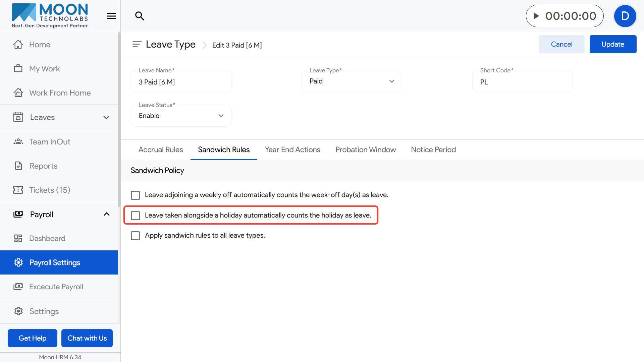
Task: Open the Leave Type dropdown
Action: pyautogui.click(x=352, y=81)
